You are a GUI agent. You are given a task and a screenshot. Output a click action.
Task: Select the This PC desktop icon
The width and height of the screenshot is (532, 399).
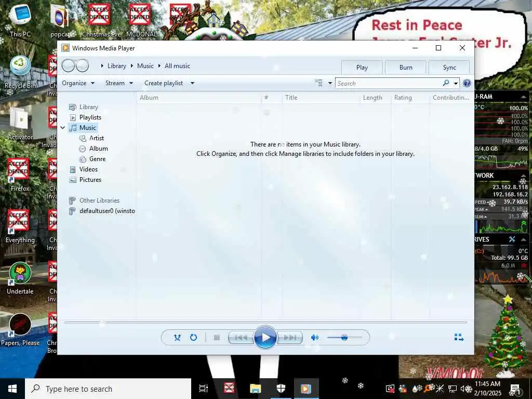click(x=20, y=21)
